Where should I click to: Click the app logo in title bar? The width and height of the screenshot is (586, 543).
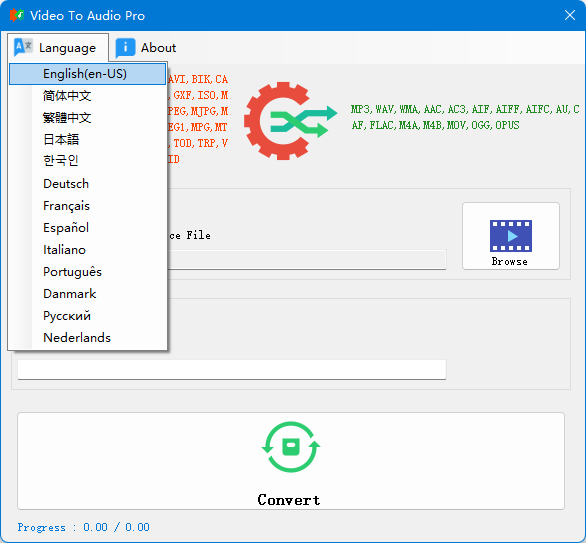[17, 15]
